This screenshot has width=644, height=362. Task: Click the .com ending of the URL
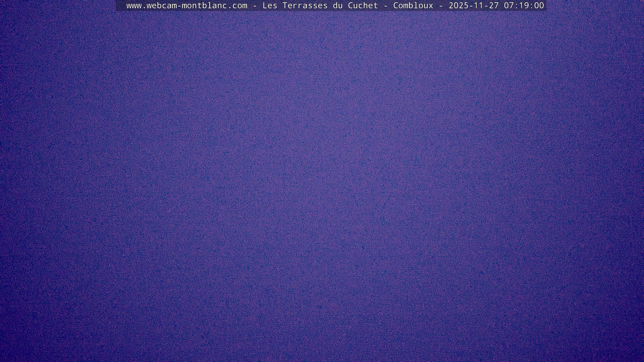click(x=237, y=6)
